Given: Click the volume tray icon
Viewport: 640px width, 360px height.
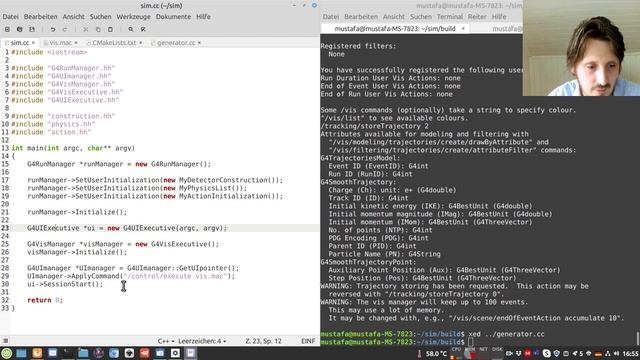Looking at the screenshot, I should (x=616, y=353).
